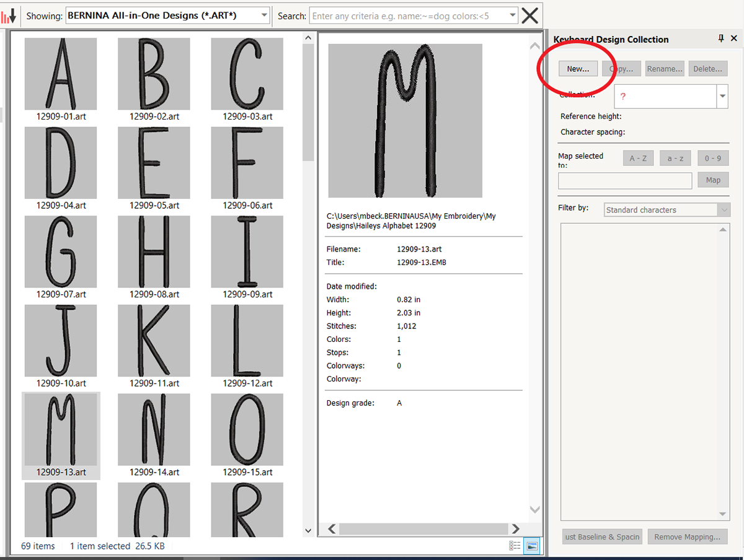The height and width of the screenshot is (560, 744).
Task: Open the Showing file type dropdown
Action: point(264,15)
